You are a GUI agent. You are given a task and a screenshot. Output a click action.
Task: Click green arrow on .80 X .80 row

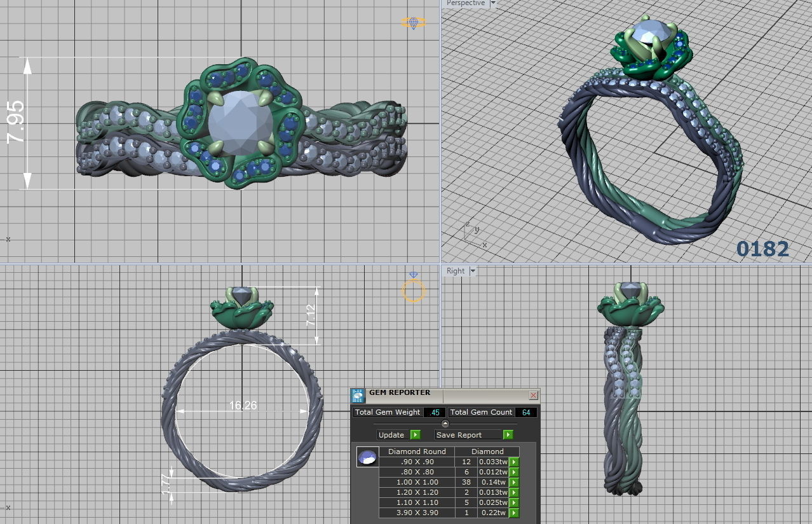[x=513, y=472]
